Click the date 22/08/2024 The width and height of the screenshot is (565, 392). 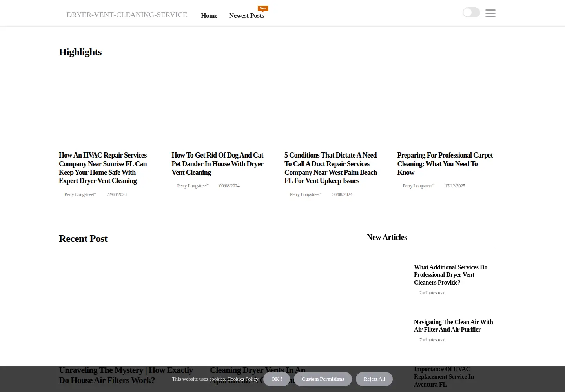coord(117,194)
